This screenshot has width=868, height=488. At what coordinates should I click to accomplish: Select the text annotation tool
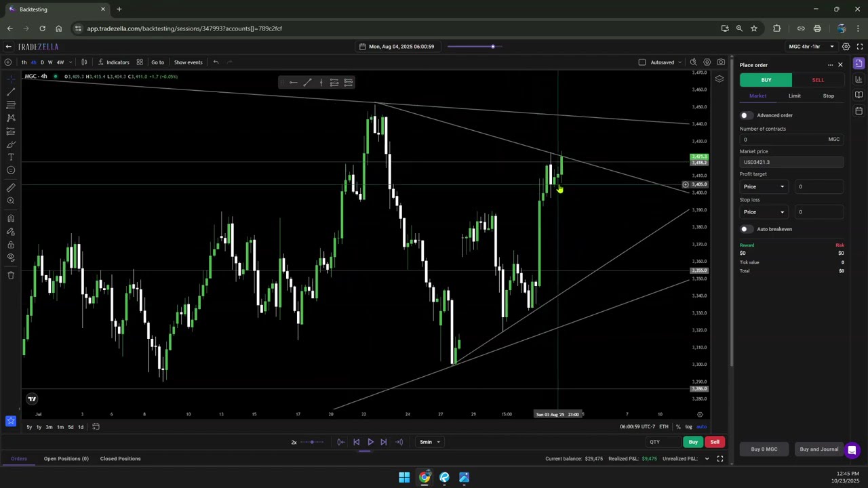[x=11, y=157]
